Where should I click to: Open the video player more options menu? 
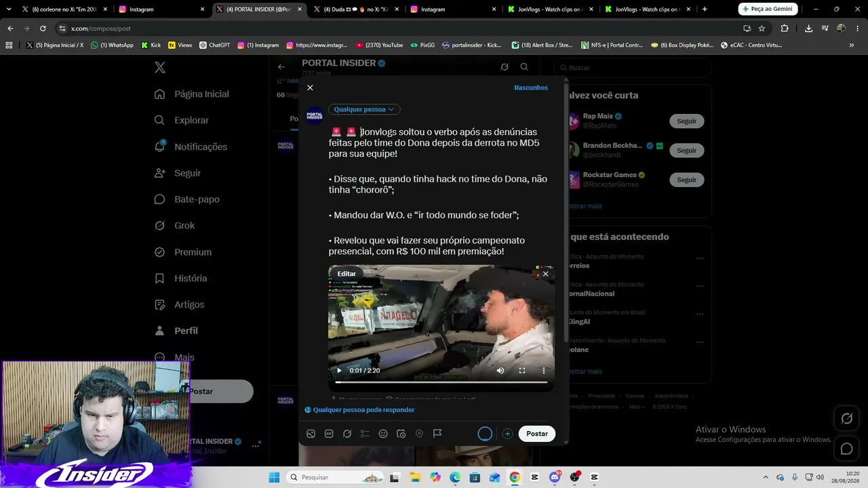(543, 371)
